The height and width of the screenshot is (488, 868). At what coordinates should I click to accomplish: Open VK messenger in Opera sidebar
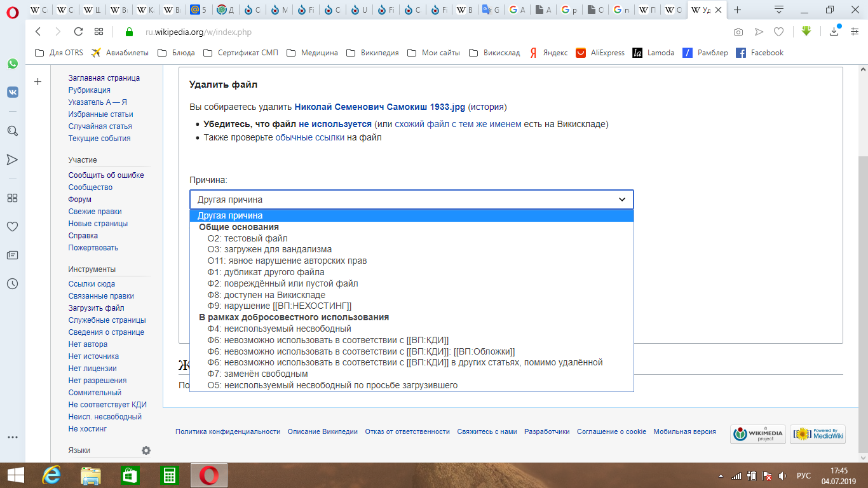[x=12, y=92]
